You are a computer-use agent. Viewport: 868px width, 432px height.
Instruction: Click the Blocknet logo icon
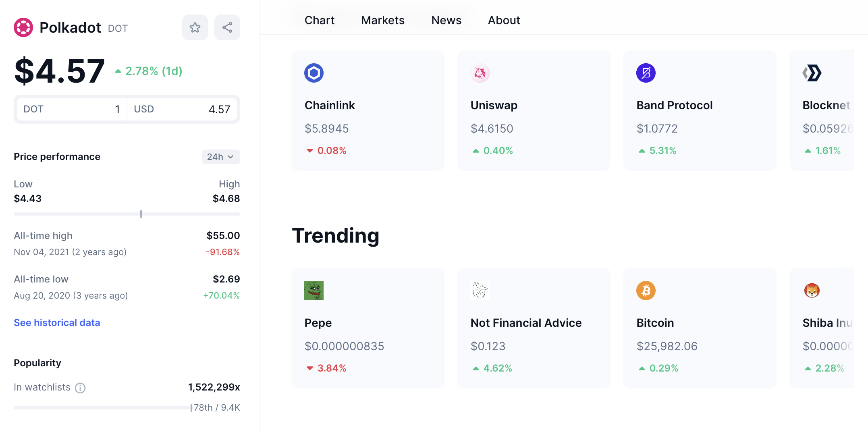pyautogui.click(x=812, y=73)
